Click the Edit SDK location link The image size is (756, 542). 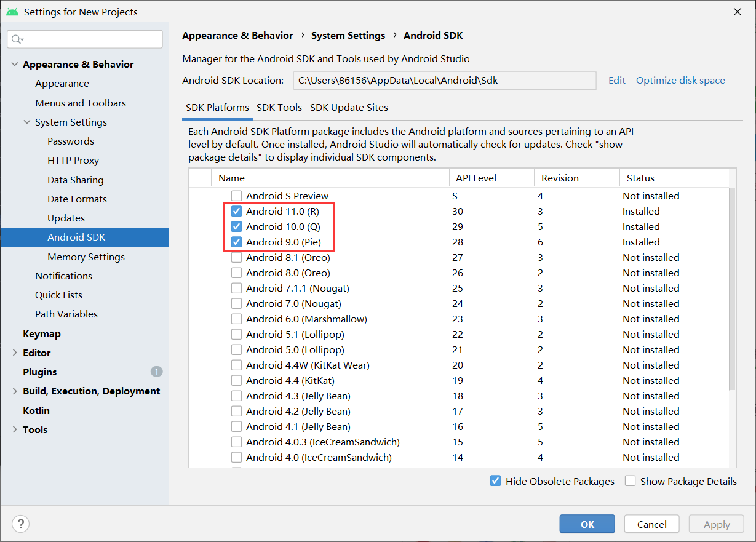pyautogui.click(x=617, y=81)
